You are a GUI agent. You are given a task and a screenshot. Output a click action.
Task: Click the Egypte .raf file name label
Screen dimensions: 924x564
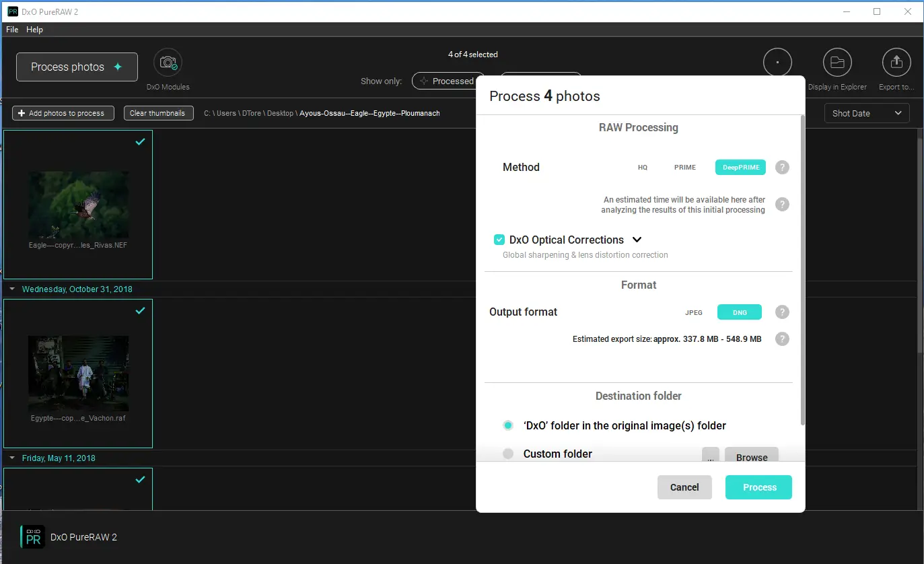(x=78, y=418)
